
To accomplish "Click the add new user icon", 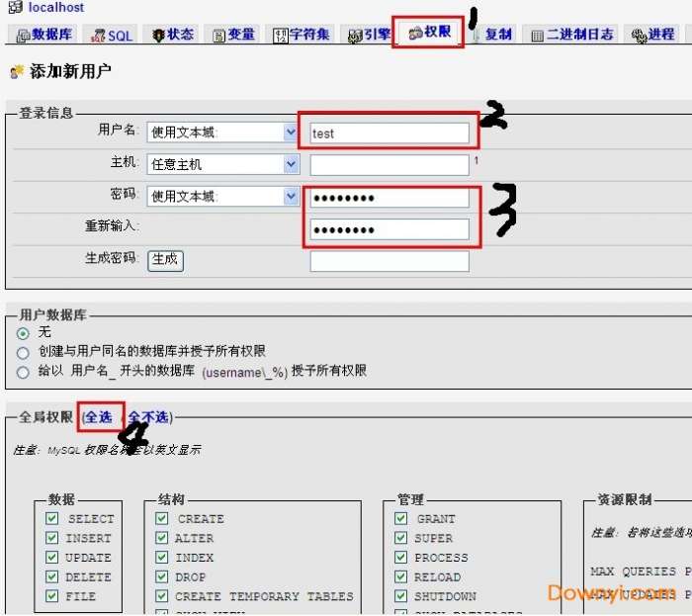I will (x=17, y=71).
